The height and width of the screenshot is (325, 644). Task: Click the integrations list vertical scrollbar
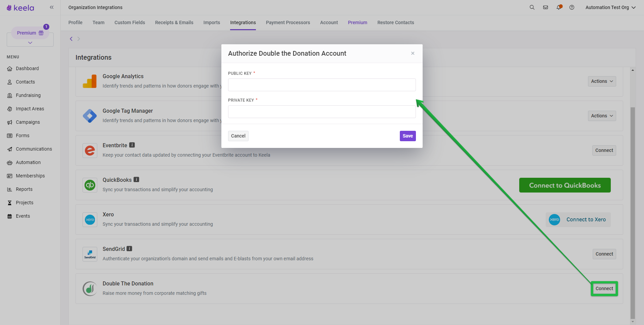click(633, 213)
